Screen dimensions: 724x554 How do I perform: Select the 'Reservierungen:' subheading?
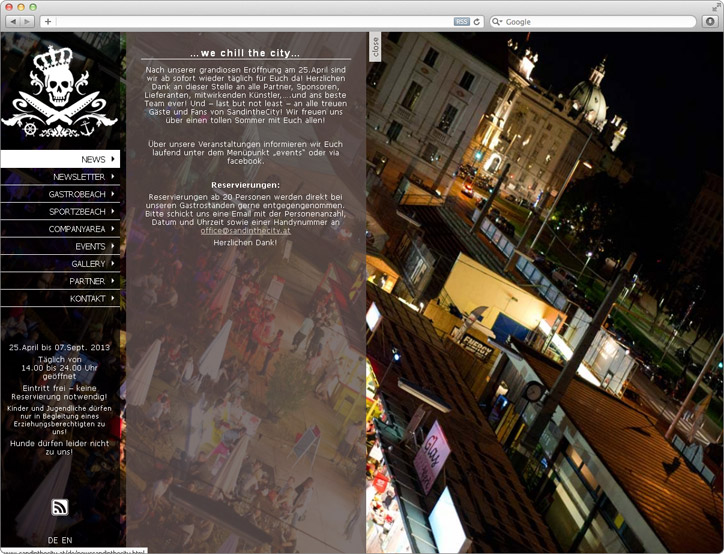tap(245, 185)
